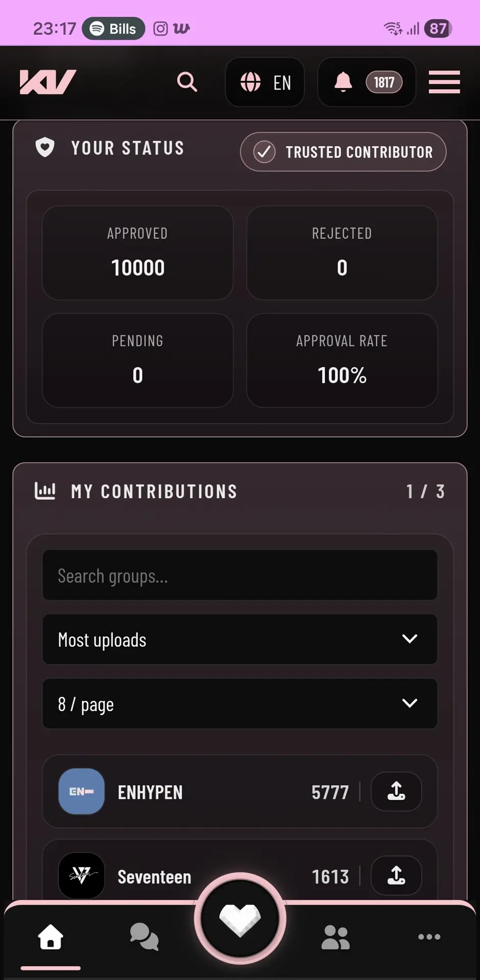The image size is (480, 980).
Task: Click upload icon for Seventeen
Action: click(x=396, y=876)
